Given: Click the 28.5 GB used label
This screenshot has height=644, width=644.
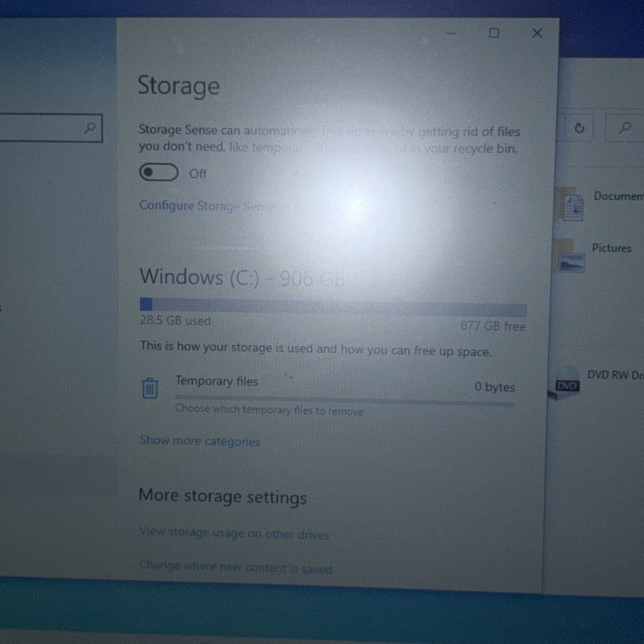Looking at the screenshot, I should click(x=175, y=321).
